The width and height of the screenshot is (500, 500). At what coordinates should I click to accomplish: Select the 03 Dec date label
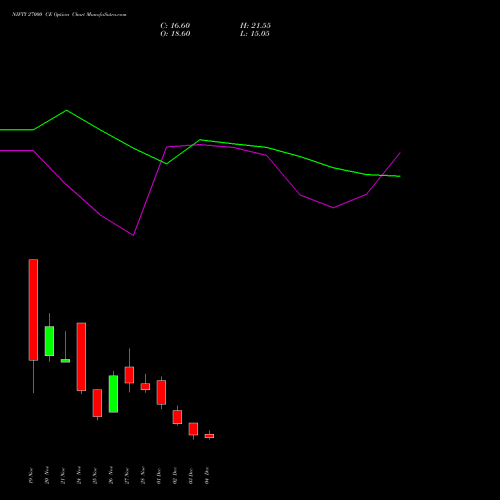click(x=191, y=475)
